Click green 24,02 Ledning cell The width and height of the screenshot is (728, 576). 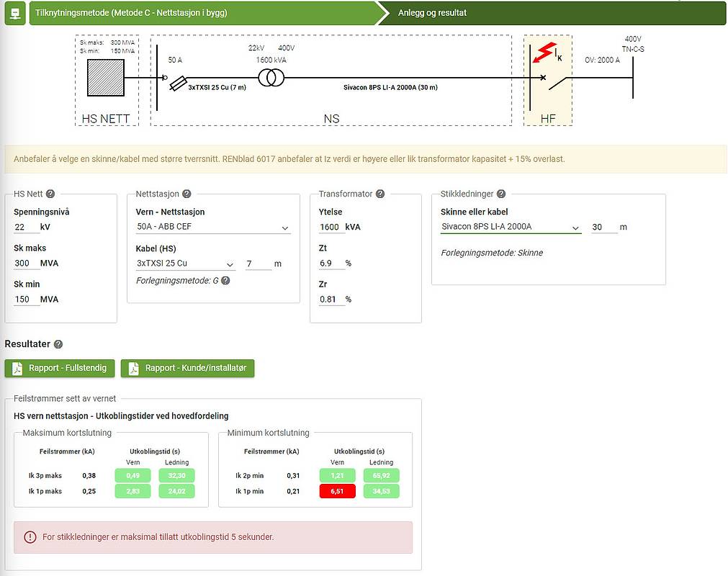coord(177,491)
